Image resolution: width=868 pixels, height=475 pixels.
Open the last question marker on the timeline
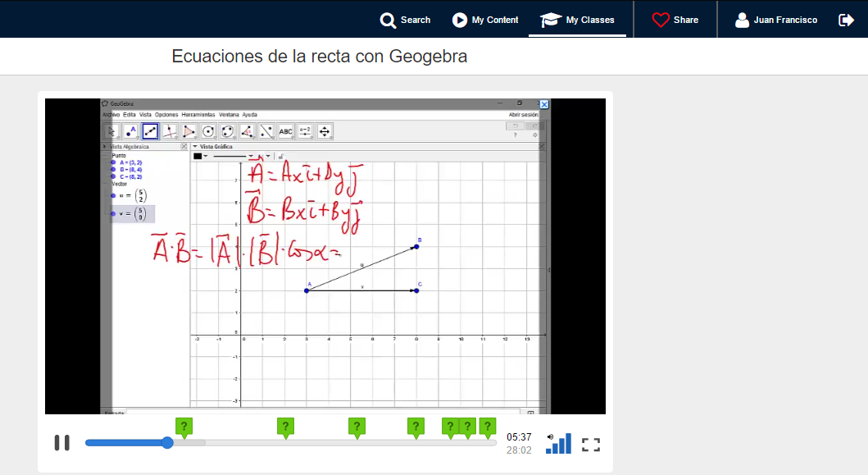coord(488,427)
